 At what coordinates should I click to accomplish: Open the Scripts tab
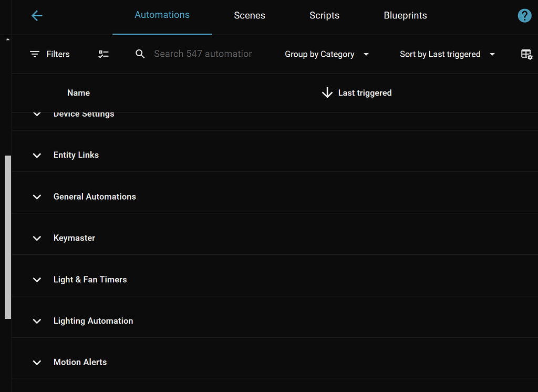pos(324,16)
